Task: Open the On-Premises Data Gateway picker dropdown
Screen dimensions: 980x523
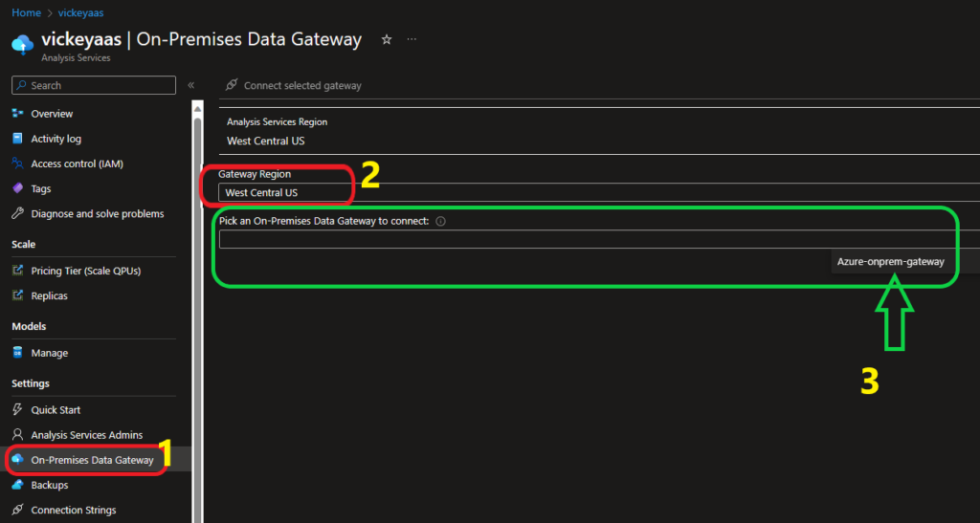Action: (599, 239)
